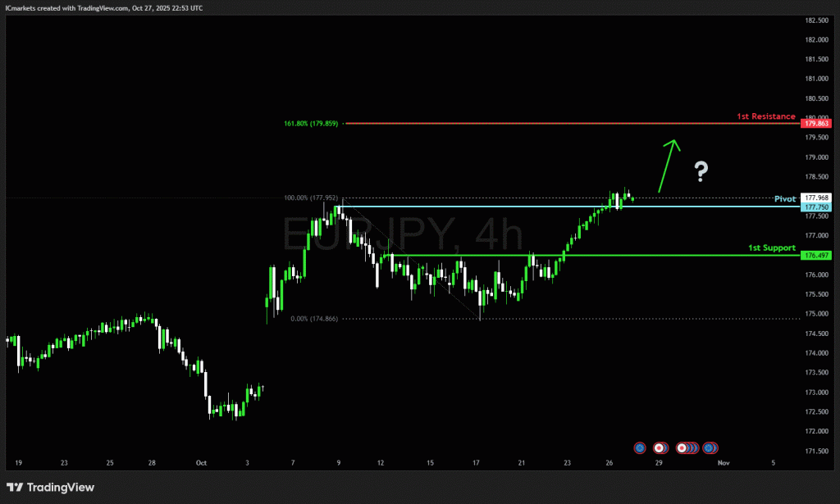Click the second Japan flag event icon
This screenshot has height=504, width=840.
681,447
